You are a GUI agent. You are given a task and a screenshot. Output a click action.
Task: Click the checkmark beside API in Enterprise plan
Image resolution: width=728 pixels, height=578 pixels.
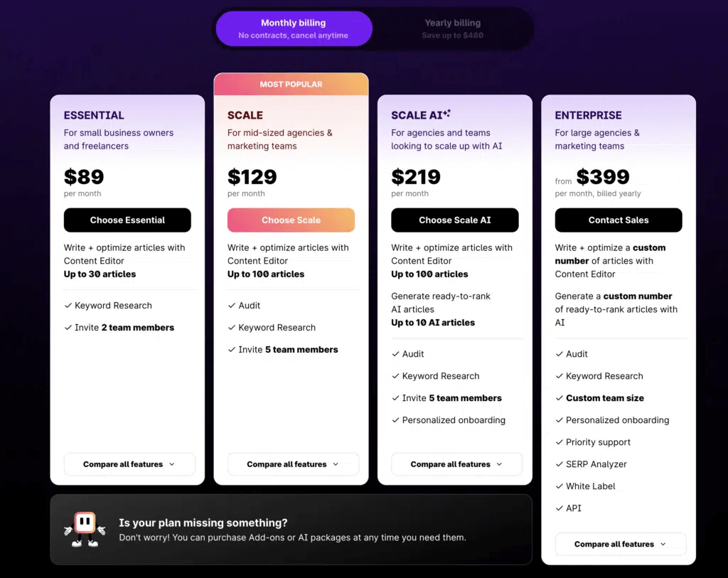[x=561, y=508]
